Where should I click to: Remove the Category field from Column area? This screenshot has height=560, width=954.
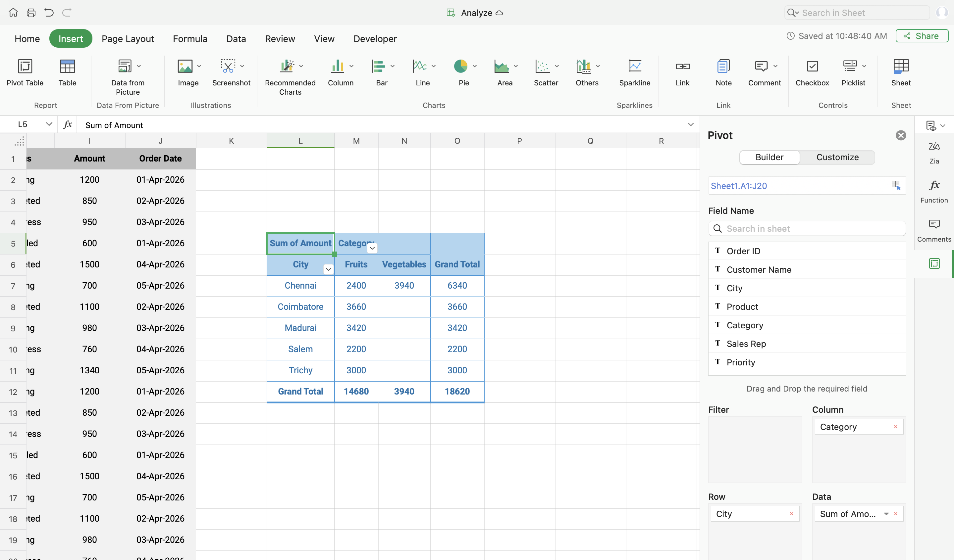(895, 426)
